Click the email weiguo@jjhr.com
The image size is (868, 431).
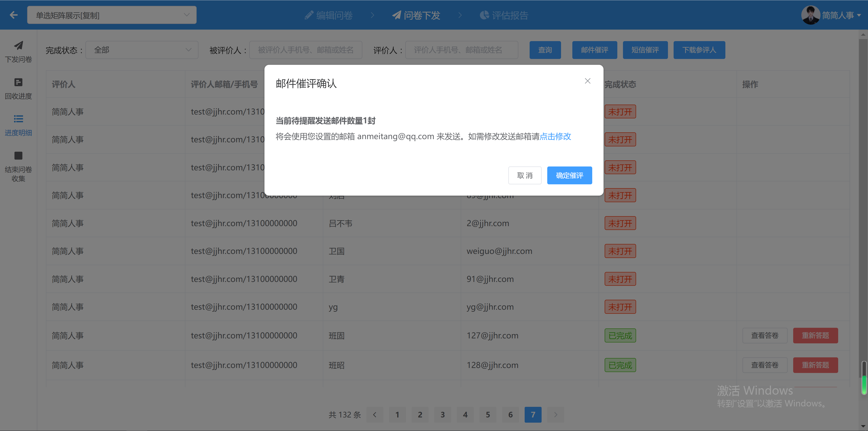(499, 251)
